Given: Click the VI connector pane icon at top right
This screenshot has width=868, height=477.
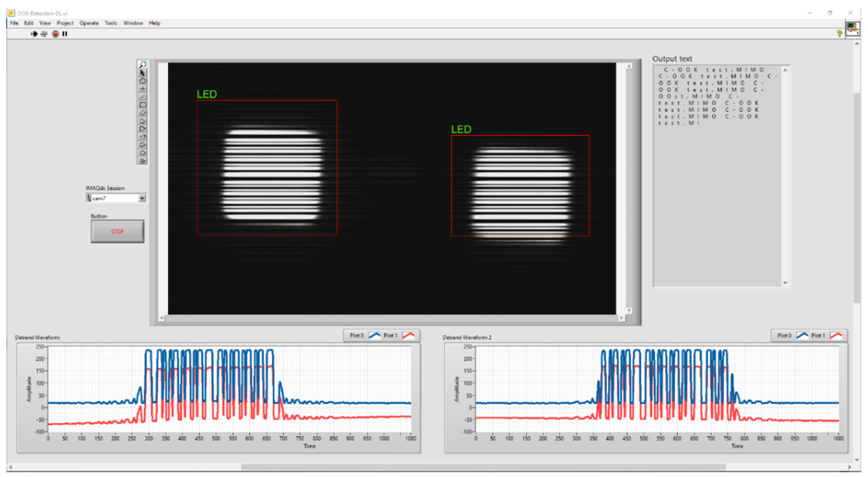Looking at the screenshot, I should click(853, 29).
